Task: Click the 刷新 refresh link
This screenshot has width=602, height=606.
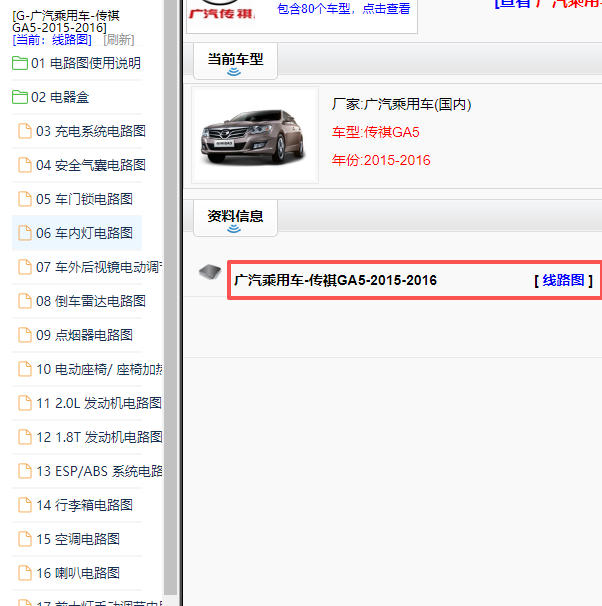Action: coord(119,39)
